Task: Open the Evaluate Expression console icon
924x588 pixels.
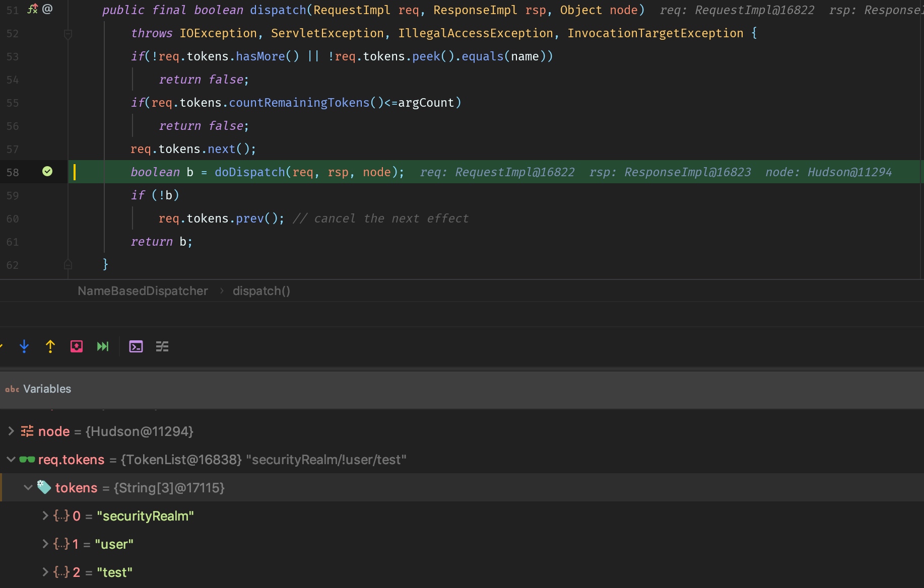Action: pyautogui.click(x=136, y=346)
